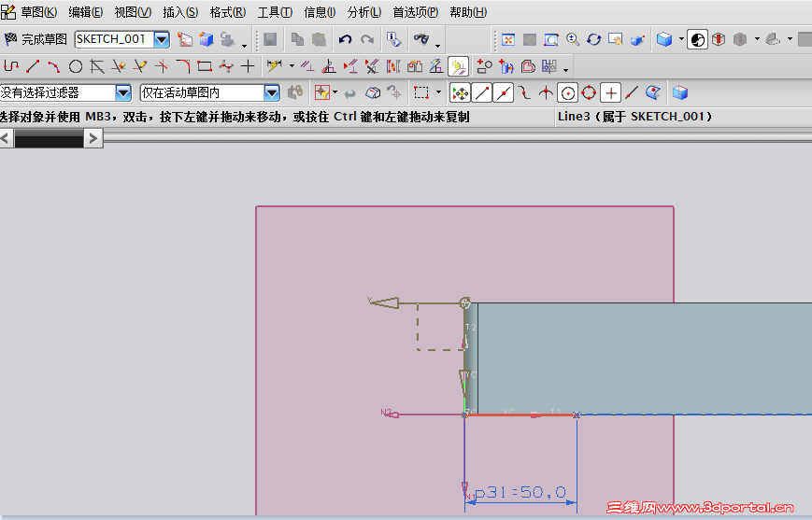Screen dimensions: 812x520
Task: Open the 草图(K) menu
Action: tap(38, 12)
